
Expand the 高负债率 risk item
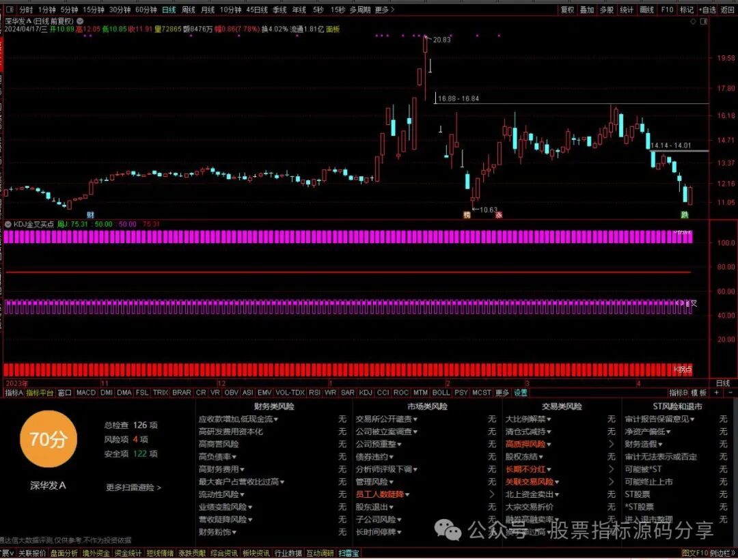[x=217, y=457]
